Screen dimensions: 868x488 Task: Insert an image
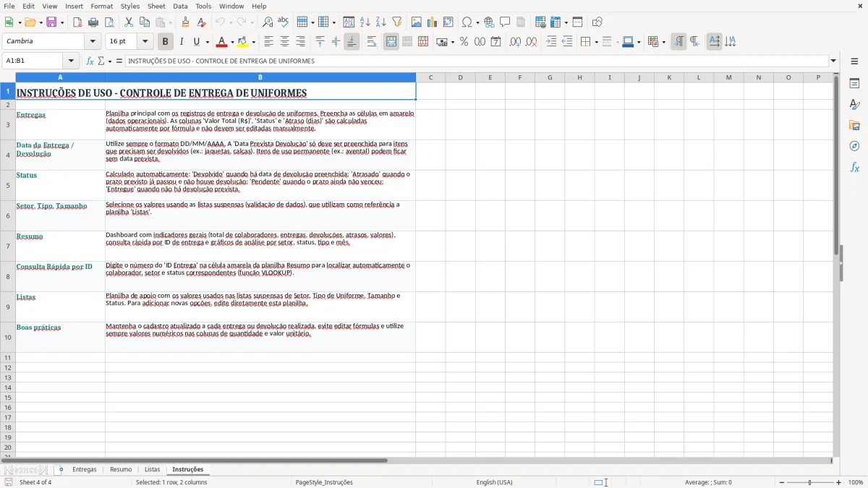point(417,22)
